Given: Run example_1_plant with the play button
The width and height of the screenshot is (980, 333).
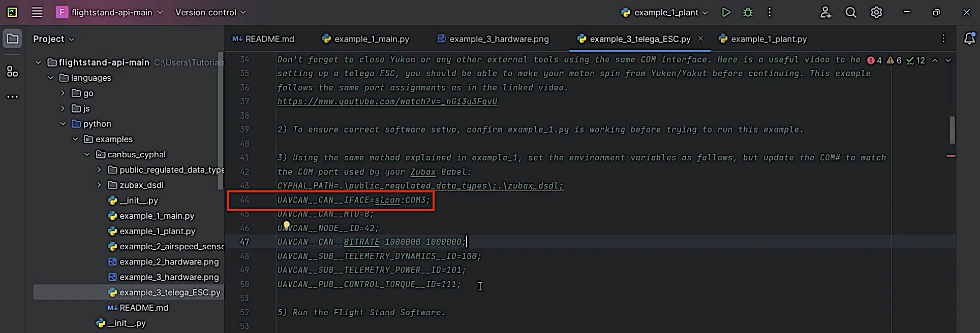Looking at the screenshot, I should 726,12.
